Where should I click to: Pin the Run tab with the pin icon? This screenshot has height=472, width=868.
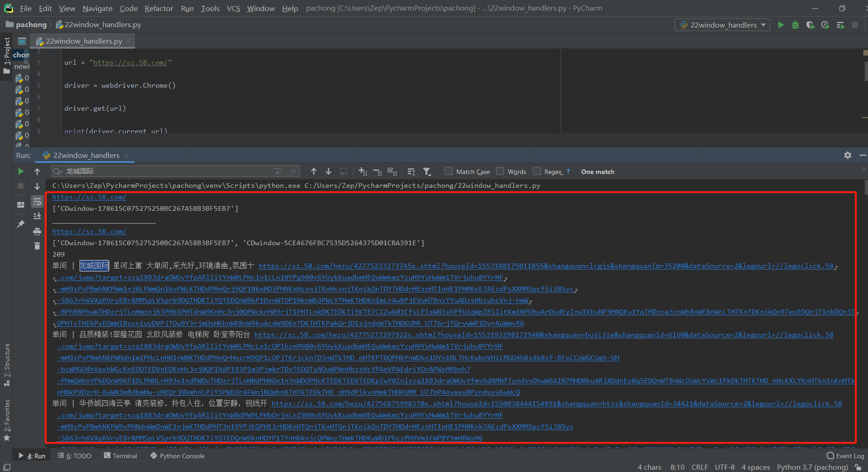21,224
